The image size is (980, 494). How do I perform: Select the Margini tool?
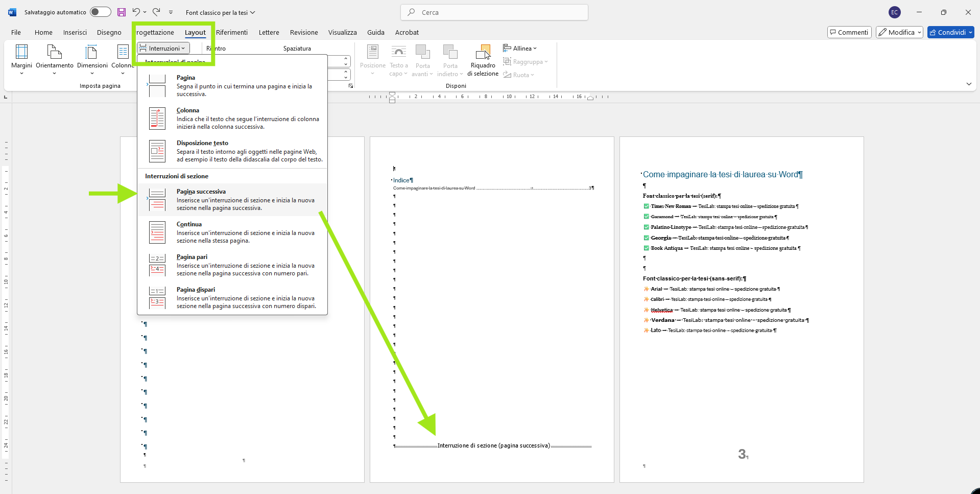tap(21, 59)
